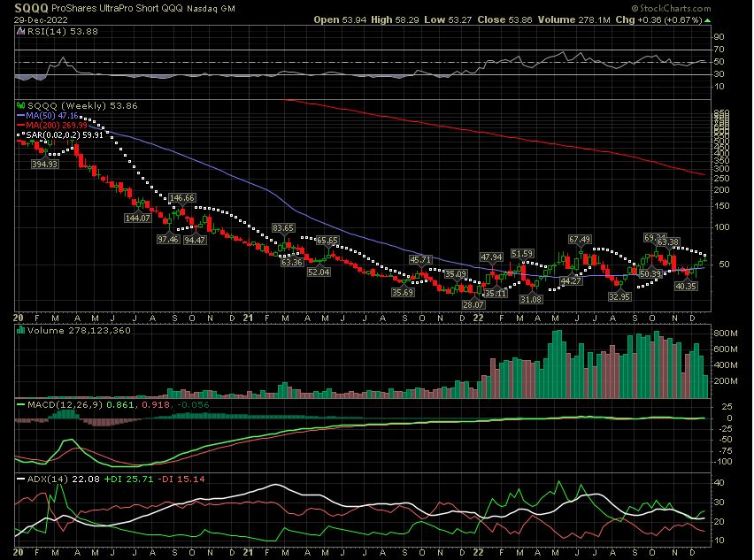
Task: Click the Volume 278,123,360 panel label
Action: pos(80,331)
